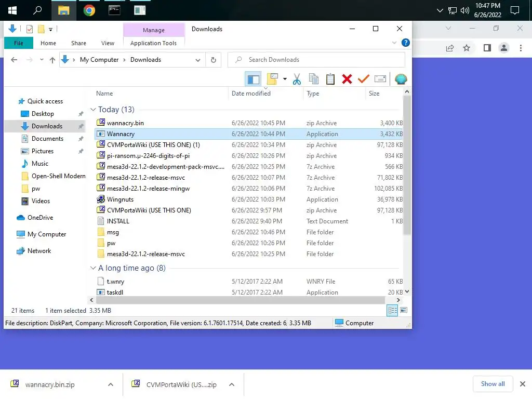This screenshot has height=399, width=532.
Task: Collapse the Today (13) group
Action: coord(93,110)
